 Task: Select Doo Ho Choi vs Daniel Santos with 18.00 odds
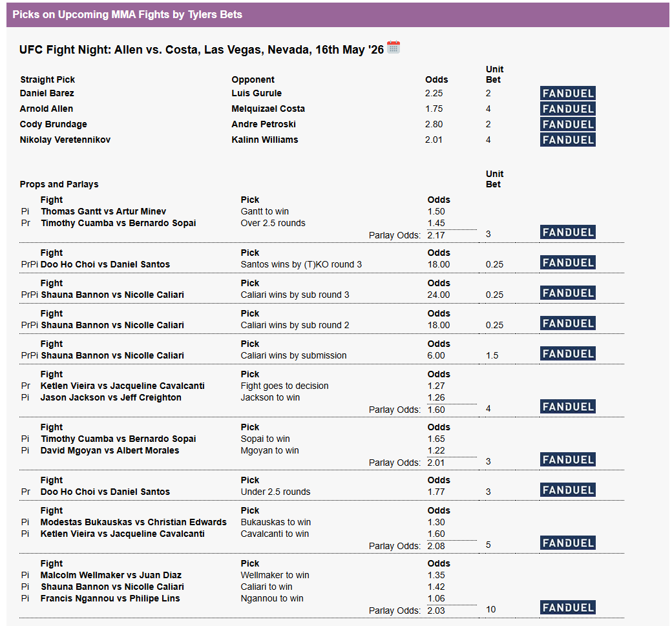click(105, 264)
